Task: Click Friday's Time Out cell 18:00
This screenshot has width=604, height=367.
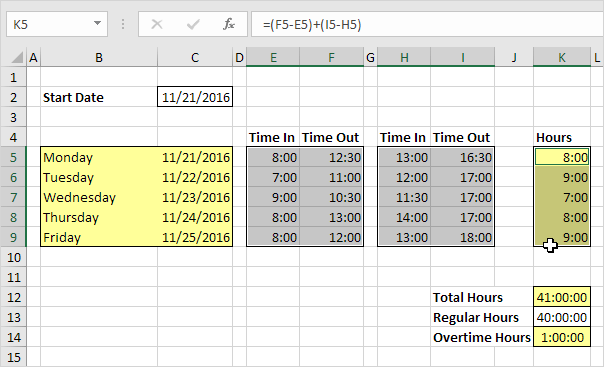Action: pos(462,237)
